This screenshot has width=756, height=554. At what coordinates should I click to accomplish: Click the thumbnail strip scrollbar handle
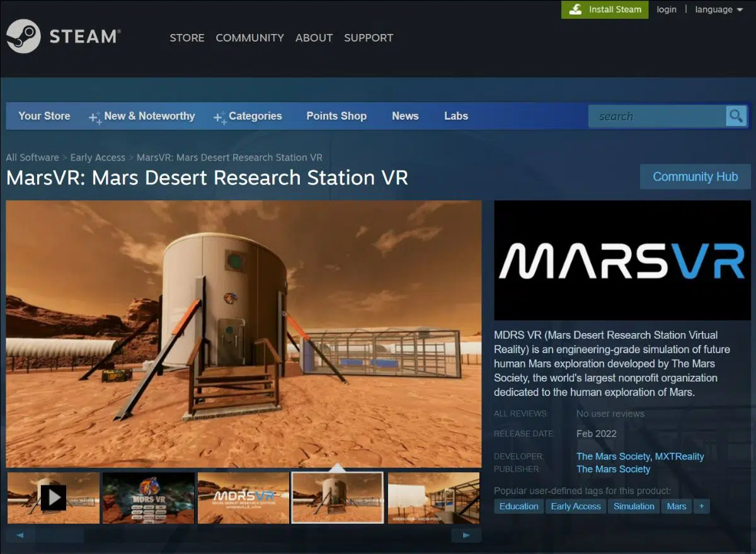click(x=59, y=535)
